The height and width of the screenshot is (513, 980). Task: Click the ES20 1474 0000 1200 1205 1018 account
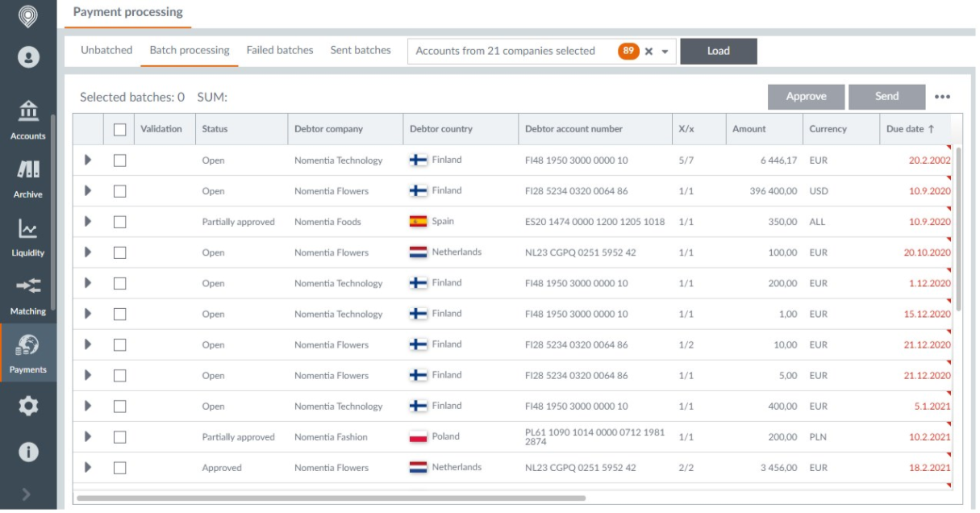pyautogui.click(x=595, y=222)
